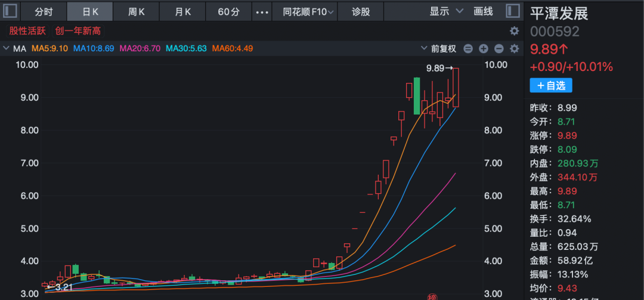644x300 pixels.
Task: Click the current price 9.89 in sidebar header
Action: coord(549,50)
